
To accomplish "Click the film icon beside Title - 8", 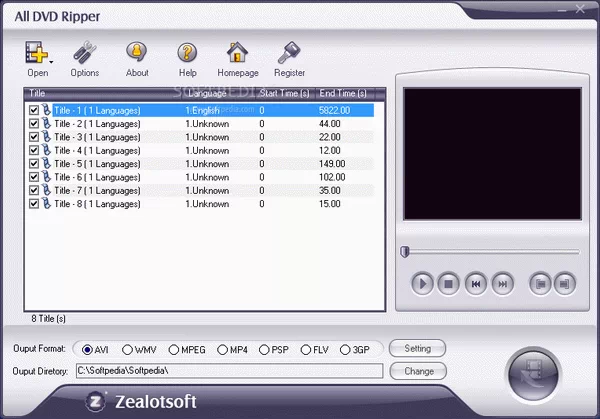I will (x=46, y=204).
